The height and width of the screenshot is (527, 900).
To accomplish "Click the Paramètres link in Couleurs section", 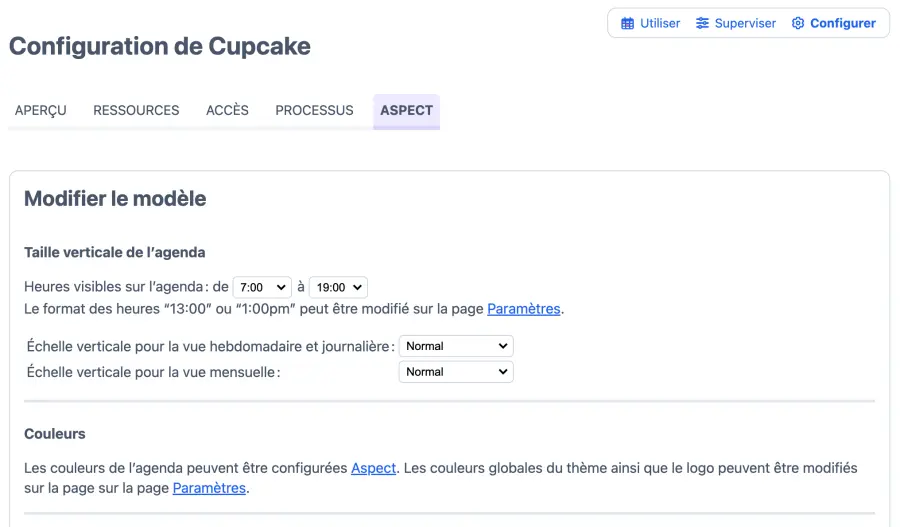I will (209, 488).
